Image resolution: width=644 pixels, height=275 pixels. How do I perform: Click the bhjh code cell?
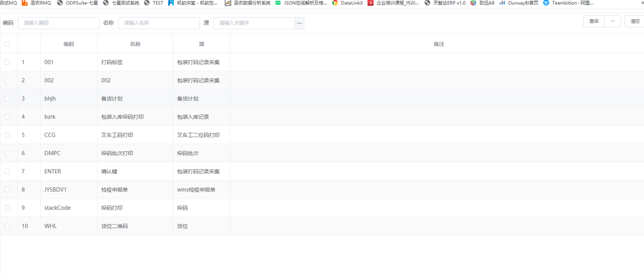click(x=69, y=99)
